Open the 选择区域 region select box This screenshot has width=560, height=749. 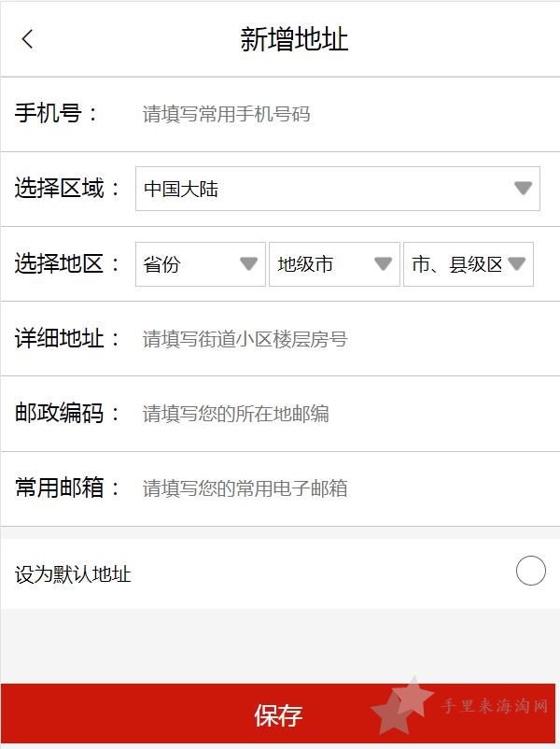click(x=338, y=189)
